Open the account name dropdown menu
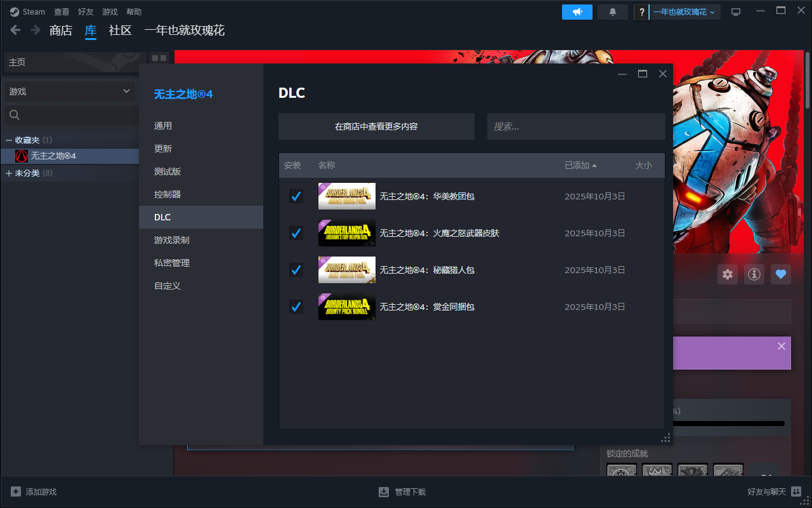812x508 pixels. (x=684, y=12)
